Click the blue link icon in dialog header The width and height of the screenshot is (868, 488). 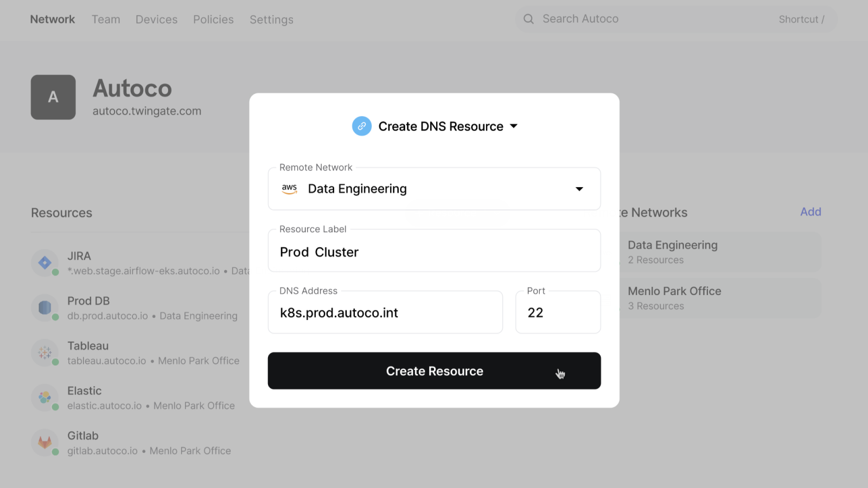362,126
